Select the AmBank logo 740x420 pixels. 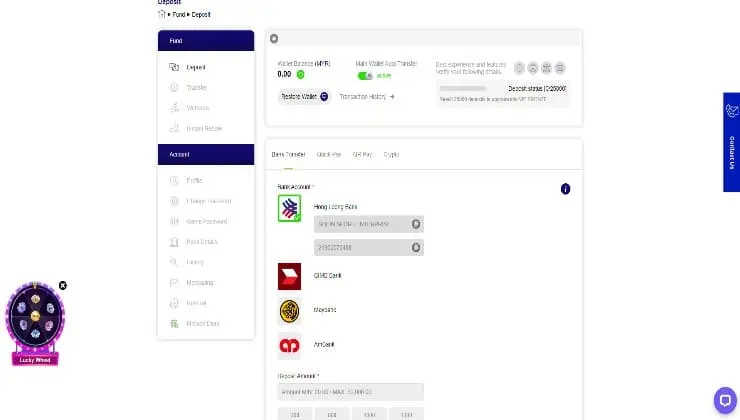(x=289, y=346)
